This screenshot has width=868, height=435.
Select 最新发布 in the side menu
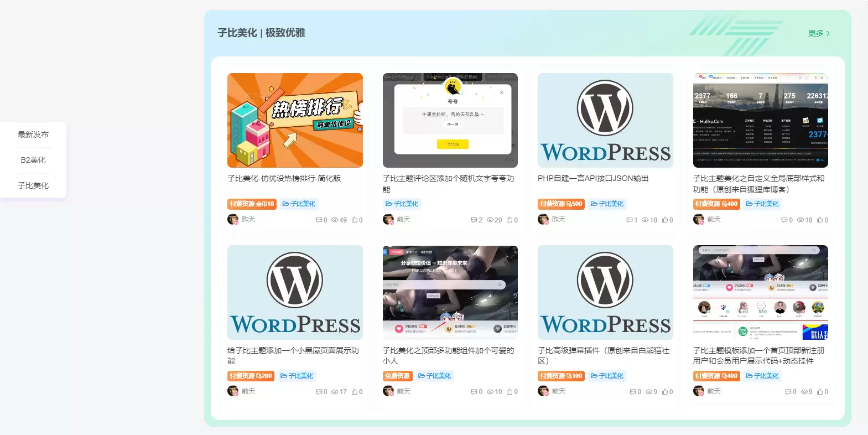pos(33,134)
